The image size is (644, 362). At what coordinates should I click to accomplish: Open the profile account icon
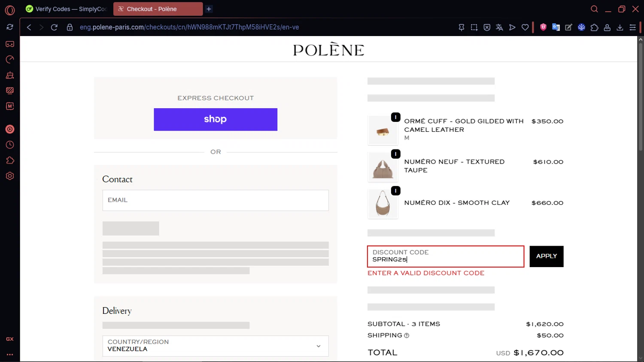coord(607,27)
